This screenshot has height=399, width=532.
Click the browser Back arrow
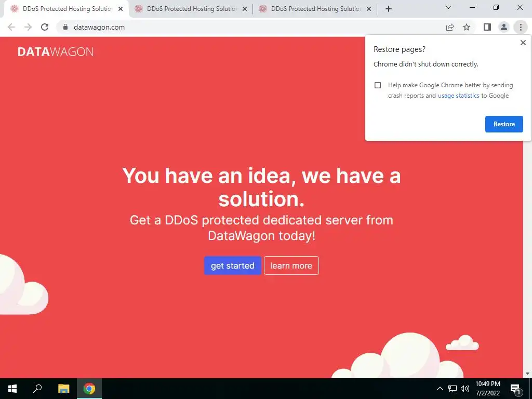coord(11,27)
